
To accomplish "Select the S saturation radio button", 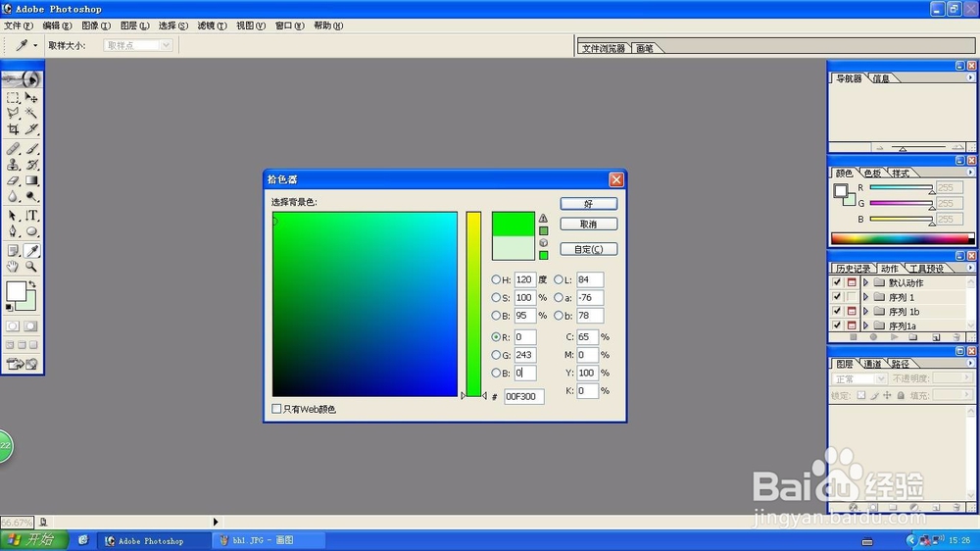I will coord(496,298).
